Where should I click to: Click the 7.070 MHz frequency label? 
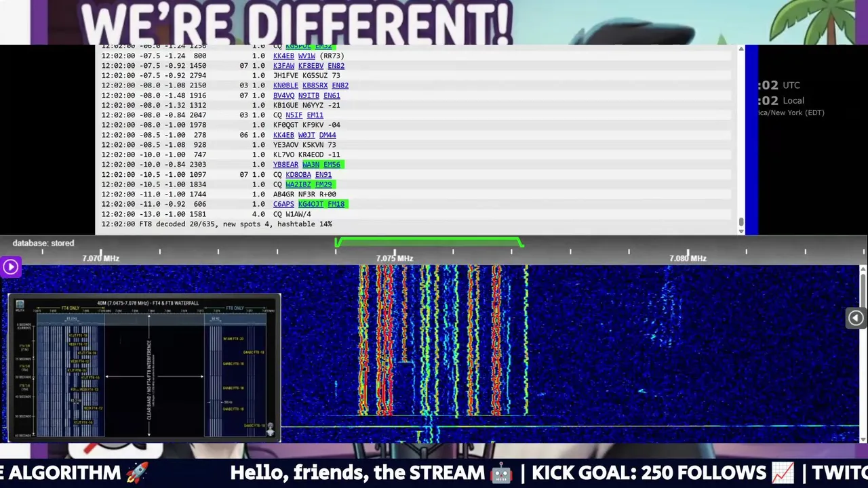[x=100, y=258]
